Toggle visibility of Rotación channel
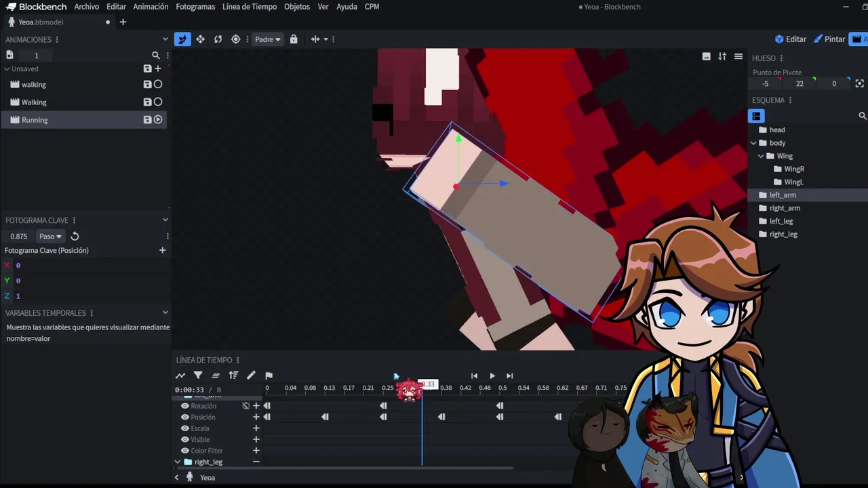868x488 pixels. [x=184, y=406]
